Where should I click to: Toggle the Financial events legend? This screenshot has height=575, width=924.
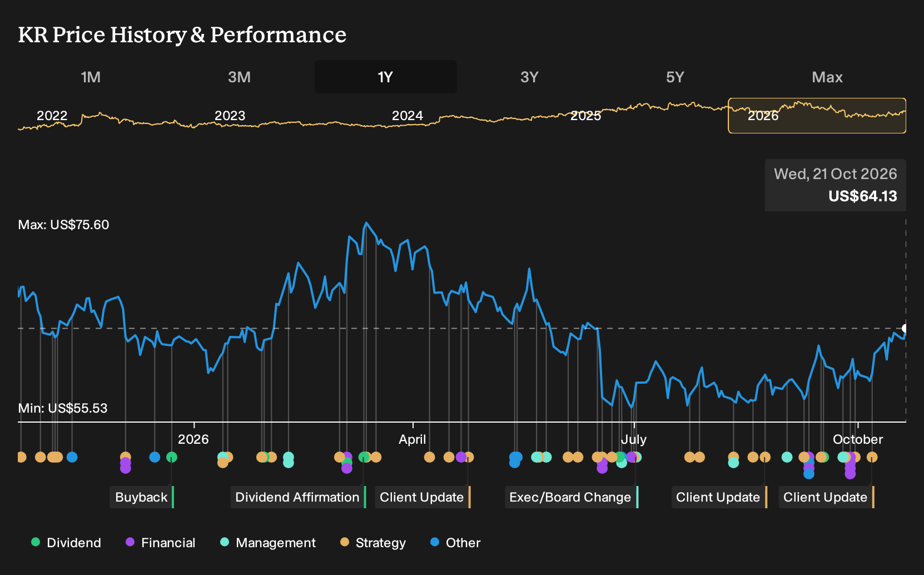pos(161,543)
